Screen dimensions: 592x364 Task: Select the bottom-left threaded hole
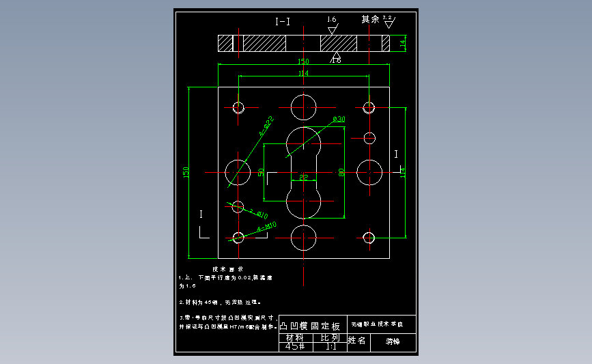tap(238, 238)
